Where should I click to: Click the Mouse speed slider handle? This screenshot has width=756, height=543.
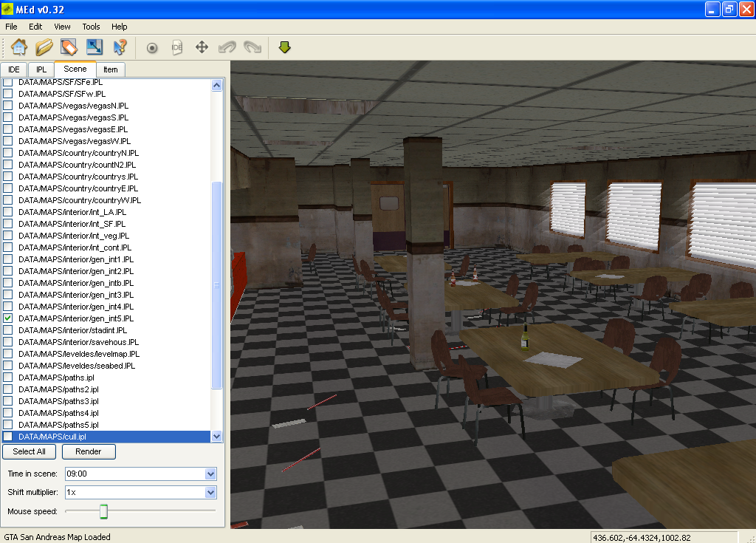[103, 511]
